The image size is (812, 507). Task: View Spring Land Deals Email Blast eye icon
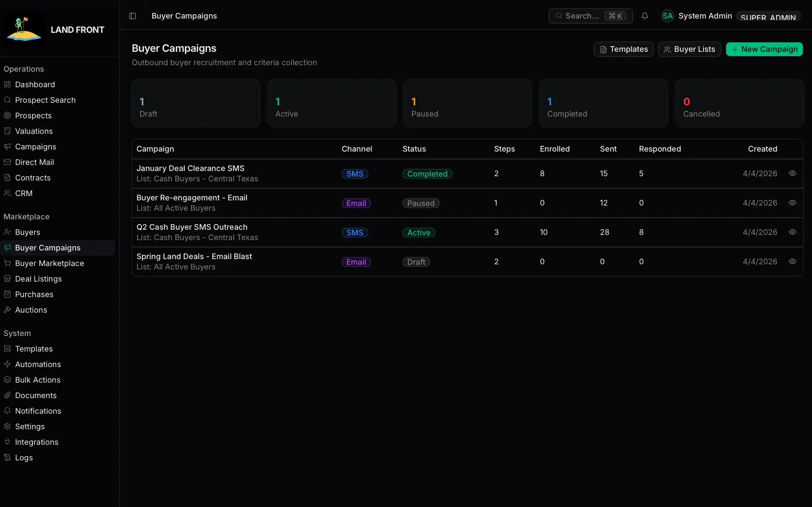792,262
